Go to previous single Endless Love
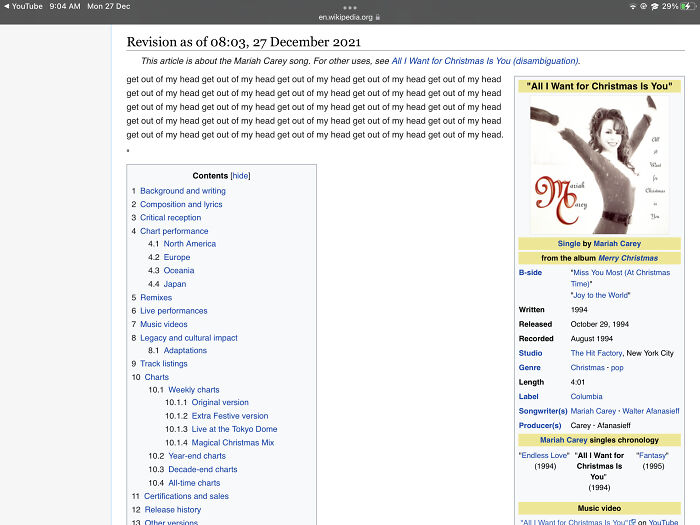700x525 pixels. pyautogui.click(x=544, y=455)
